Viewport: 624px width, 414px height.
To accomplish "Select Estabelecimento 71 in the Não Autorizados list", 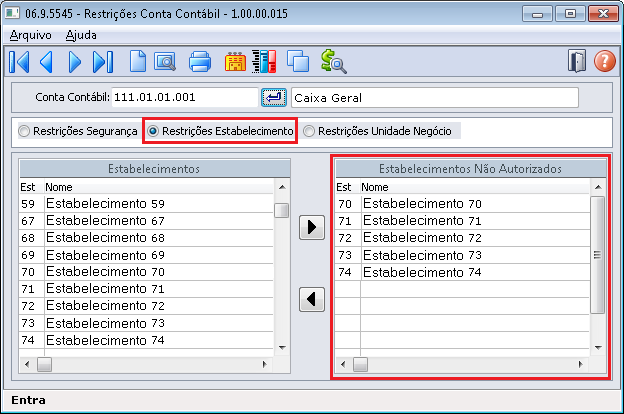I will coord(462,221).
